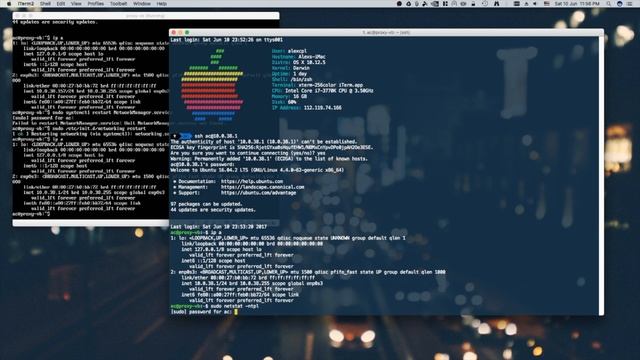The image size is (640, 360).
Task: Open the iTerm2 application menu
Action: coord(26,4)
